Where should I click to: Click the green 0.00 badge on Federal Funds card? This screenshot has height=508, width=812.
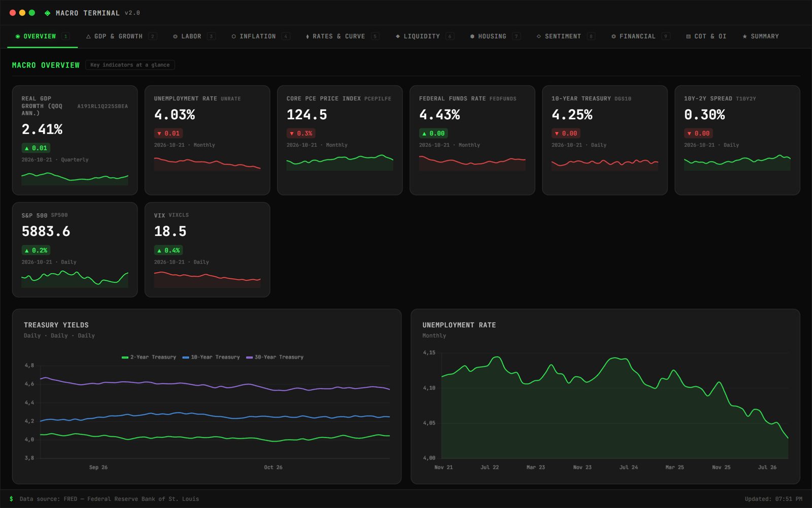click(433, 134)
